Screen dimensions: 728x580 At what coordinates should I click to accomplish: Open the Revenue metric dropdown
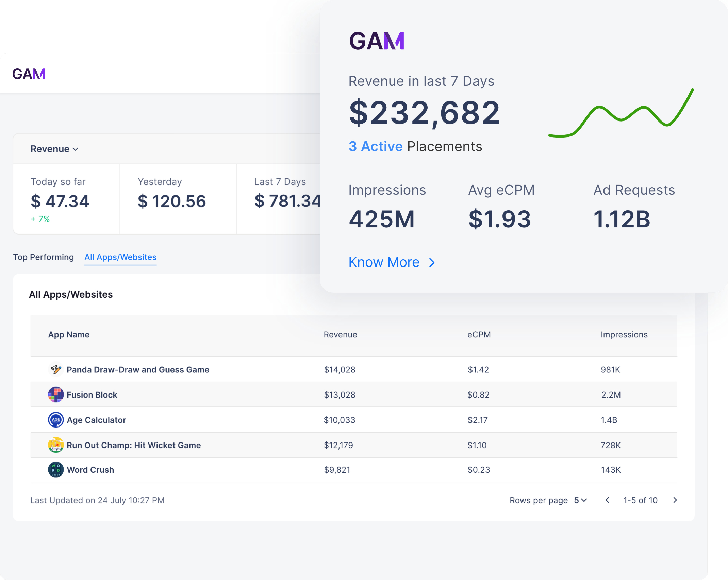54,149
